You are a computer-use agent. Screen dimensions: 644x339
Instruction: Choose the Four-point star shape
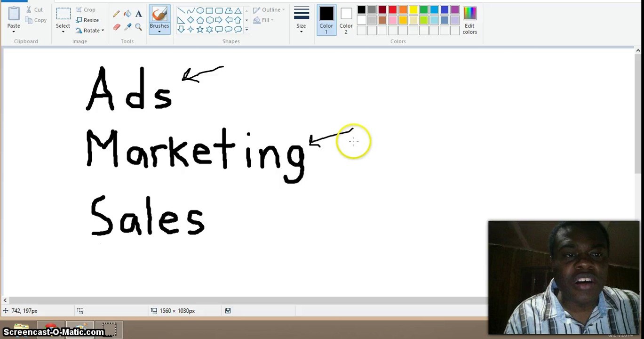pyautogui.click(x=190, y=29)
